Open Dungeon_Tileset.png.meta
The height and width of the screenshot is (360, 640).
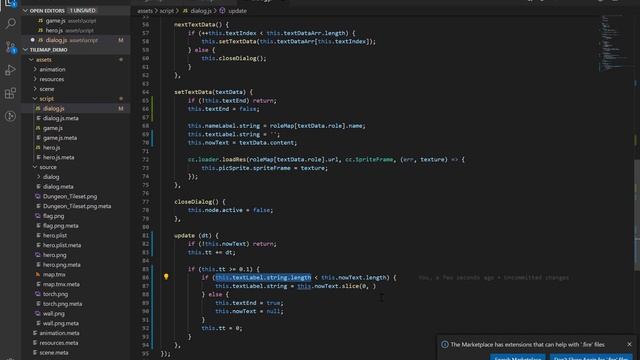point(77,206)
